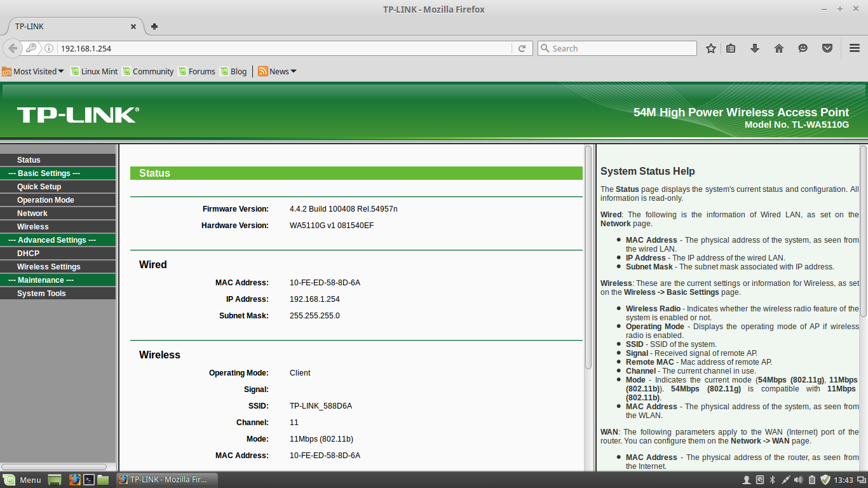Switch to TP-LINK Firefox window in taskbar

(167, 480)
